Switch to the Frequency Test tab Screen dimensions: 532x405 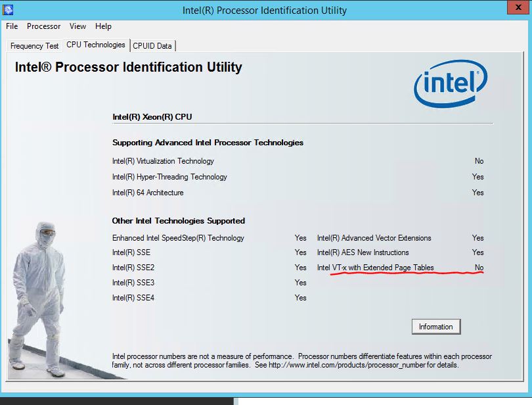[34, 46]
